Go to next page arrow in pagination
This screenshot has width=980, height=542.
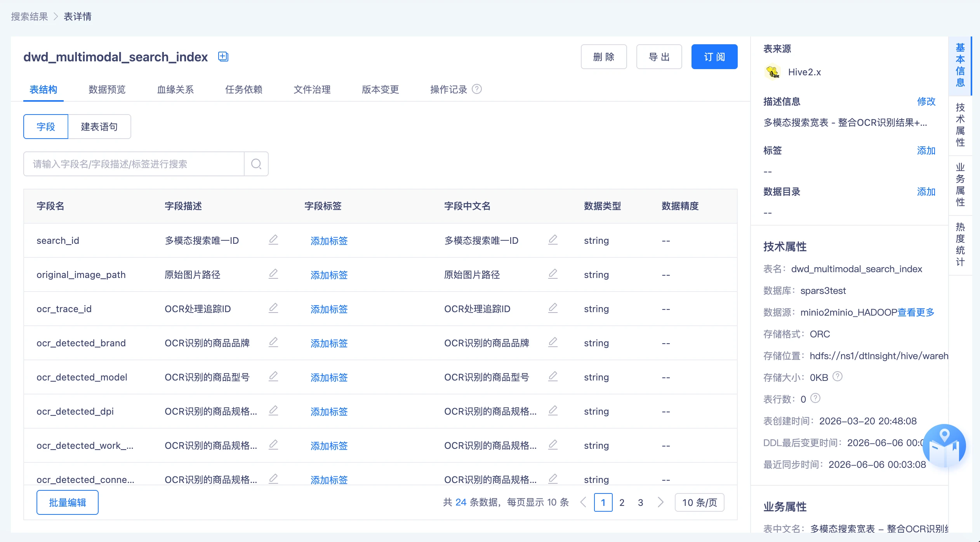(660, 502)
